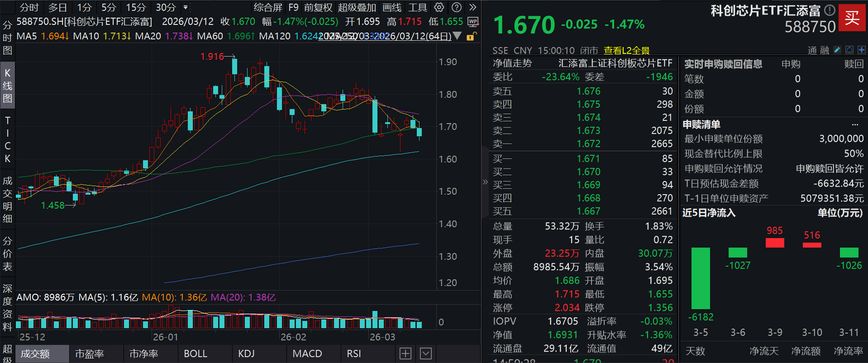868x363 pixels.
Task: Add an indicator panel with plus icon
Action: point(405,353)
